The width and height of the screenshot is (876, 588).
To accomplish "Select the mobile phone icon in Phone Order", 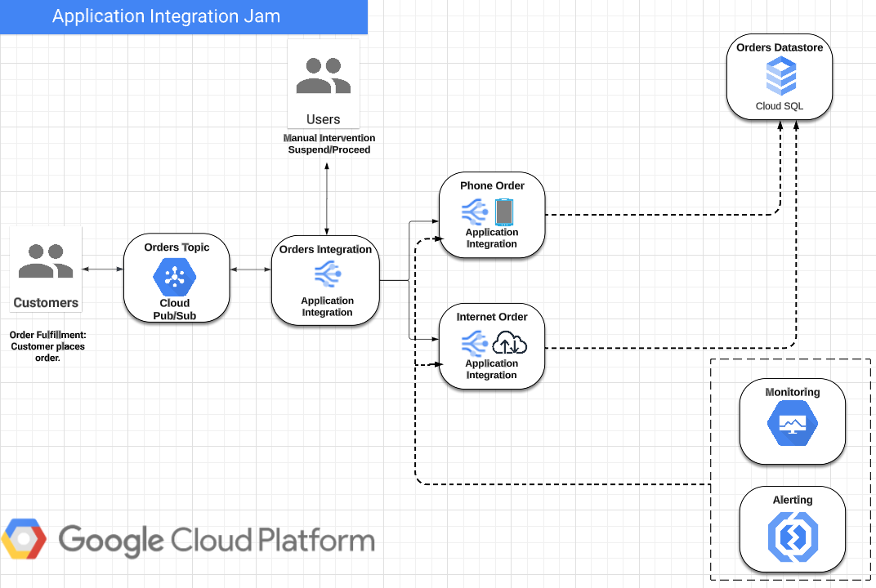I will click(504, 212).
